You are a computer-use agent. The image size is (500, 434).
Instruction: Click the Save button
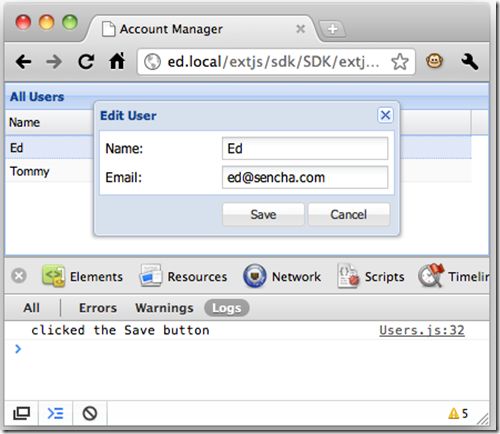263,214
